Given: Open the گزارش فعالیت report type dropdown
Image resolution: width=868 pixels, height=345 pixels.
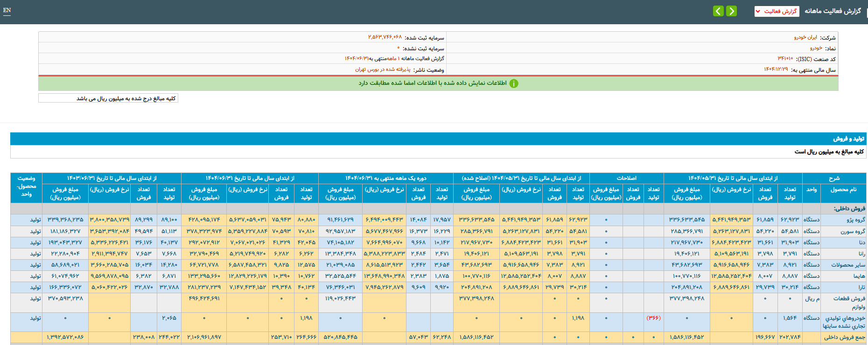Looking at the screenshot, I should [777, 11].
